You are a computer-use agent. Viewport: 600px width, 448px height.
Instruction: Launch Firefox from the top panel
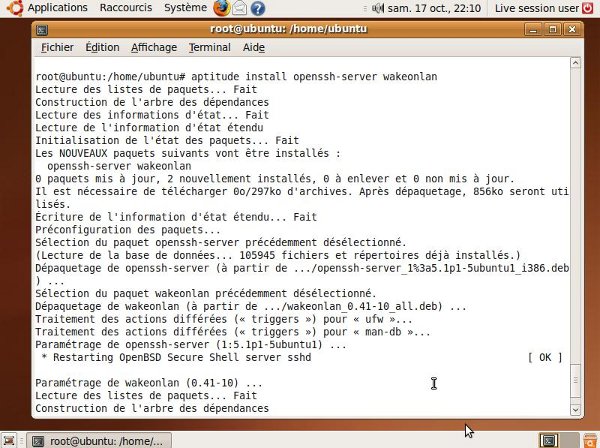pyautogui.click(x=222, y=8)
